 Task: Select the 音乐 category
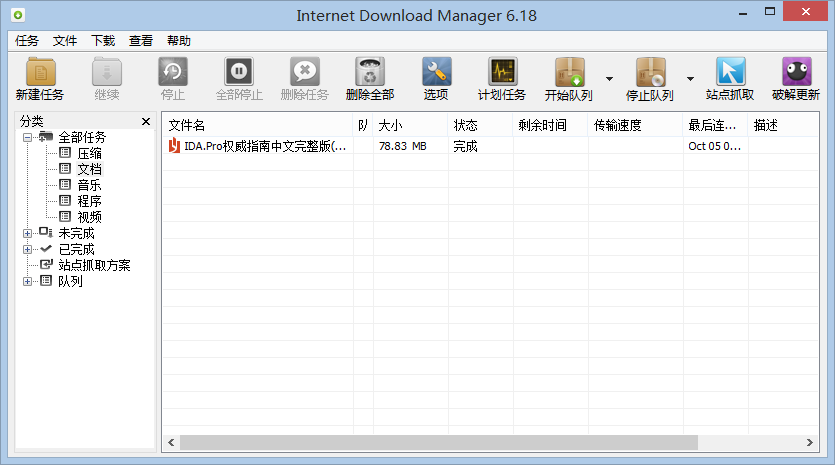point(89,185)
